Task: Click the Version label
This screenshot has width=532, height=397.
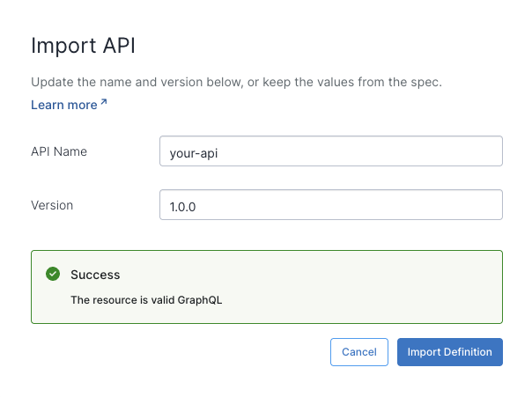Action: click(52, 205)
